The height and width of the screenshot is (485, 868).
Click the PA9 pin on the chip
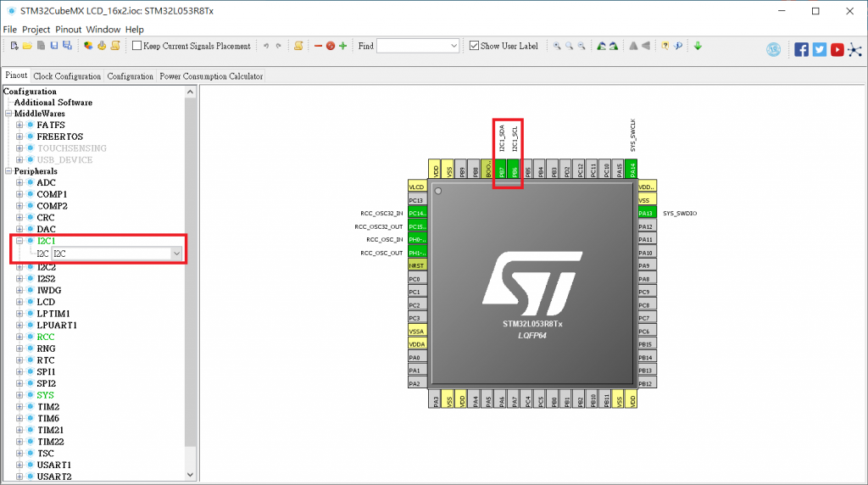click(x=647, y=265)
